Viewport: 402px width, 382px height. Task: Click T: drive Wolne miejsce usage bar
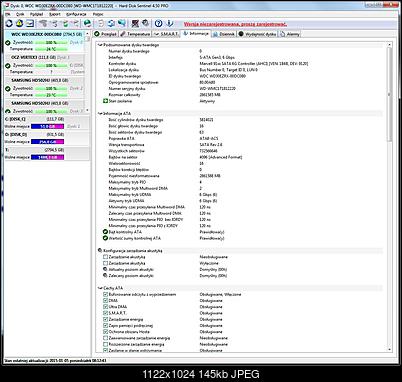point(47,157)
